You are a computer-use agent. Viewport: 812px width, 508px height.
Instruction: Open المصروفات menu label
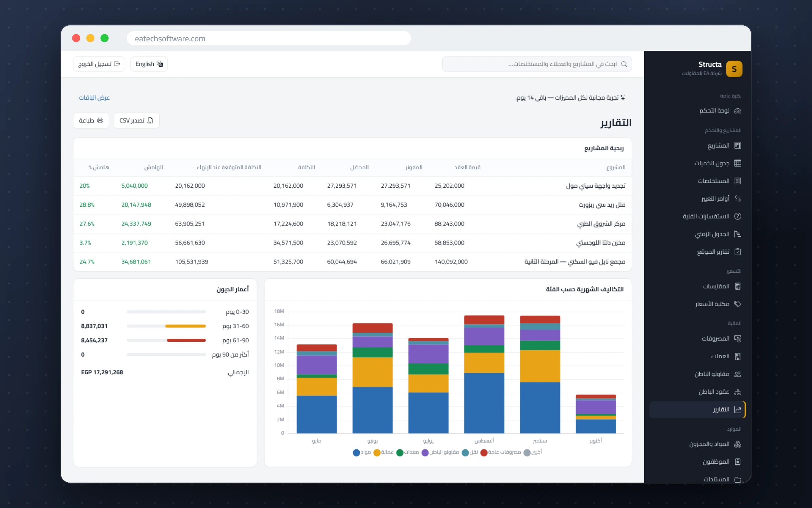tap(716, 339)
